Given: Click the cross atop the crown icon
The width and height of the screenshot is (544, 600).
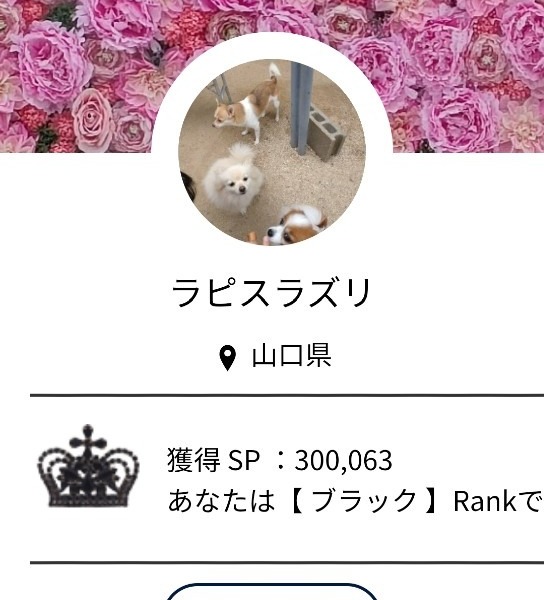Looking at the screenshot, I should [x=88, y=439].
